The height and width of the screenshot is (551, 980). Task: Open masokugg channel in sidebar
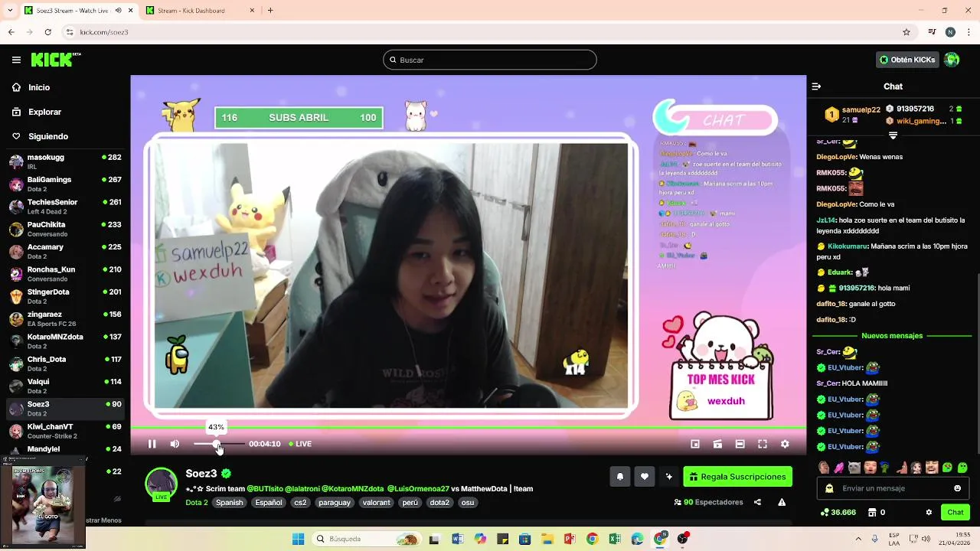tap(65, 161)
